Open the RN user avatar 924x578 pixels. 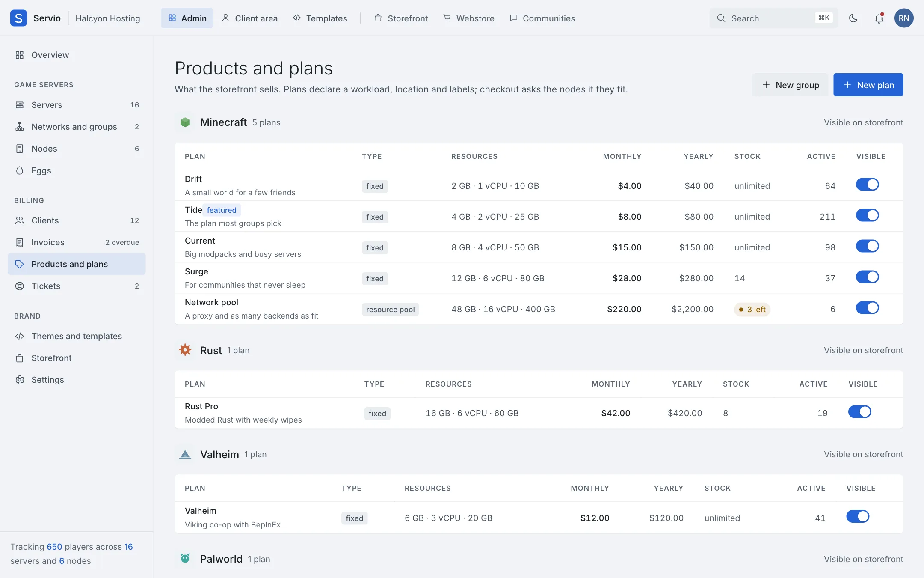904,18
